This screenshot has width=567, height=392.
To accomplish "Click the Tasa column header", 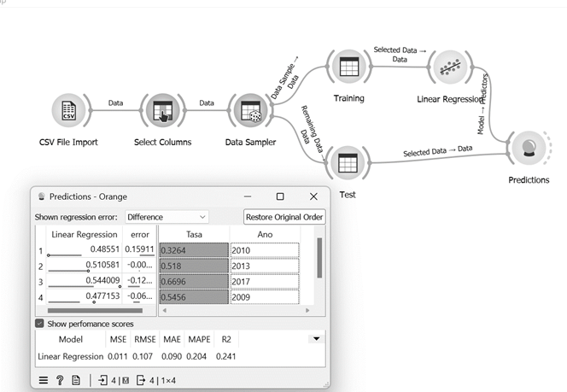I will (x=194, y=234).
